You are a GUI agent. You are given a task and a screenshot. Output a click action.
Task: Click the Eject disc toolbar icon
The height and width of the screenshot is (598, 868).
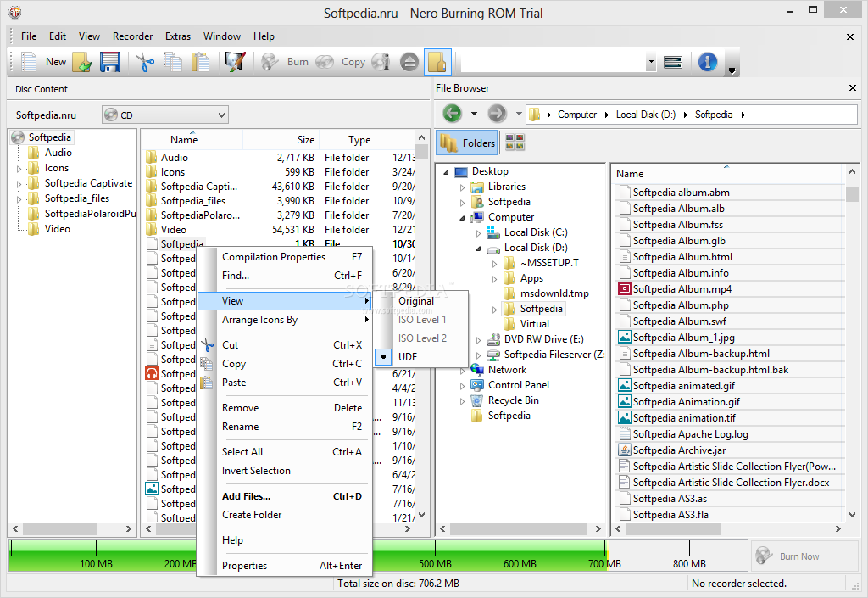pyautogui.click(x=409, y=61)
